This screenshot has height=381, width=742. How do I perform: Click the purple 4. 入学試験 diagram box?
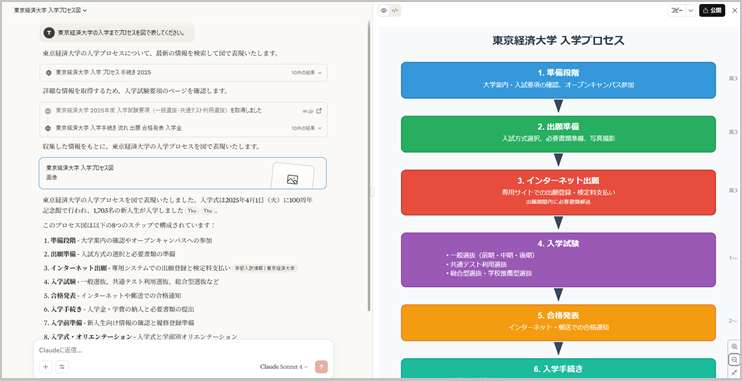[558, 260]
